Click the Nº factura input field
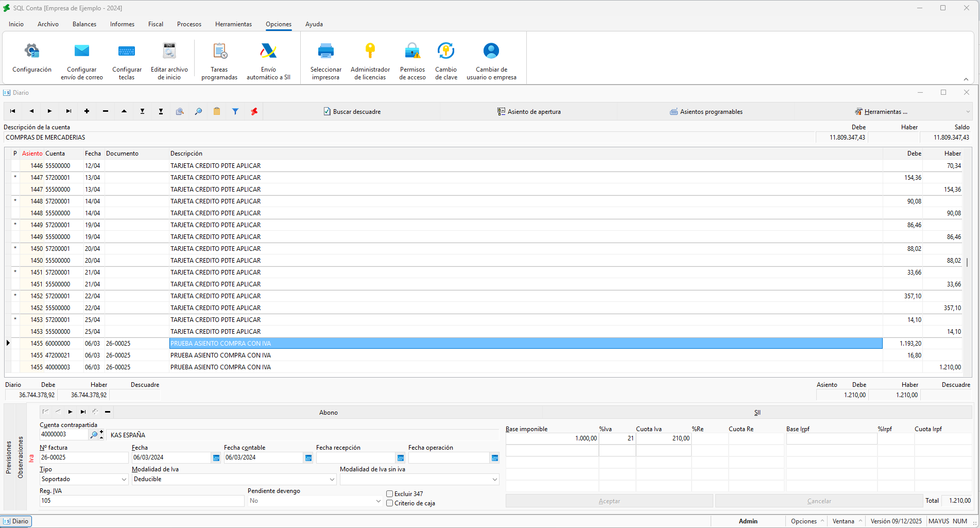Screen dimensions: 980x528 point(84,457)
